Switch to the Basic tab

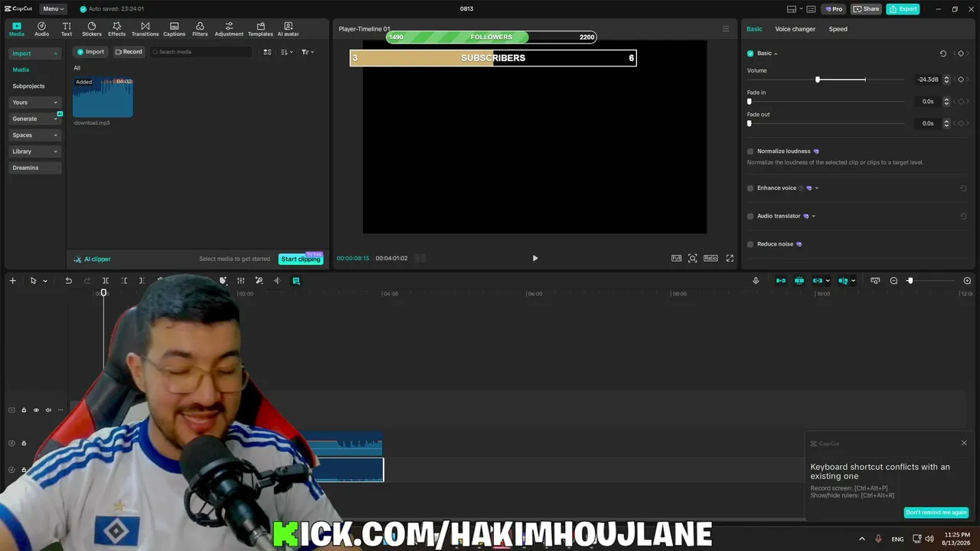click(x=754, y=29)
